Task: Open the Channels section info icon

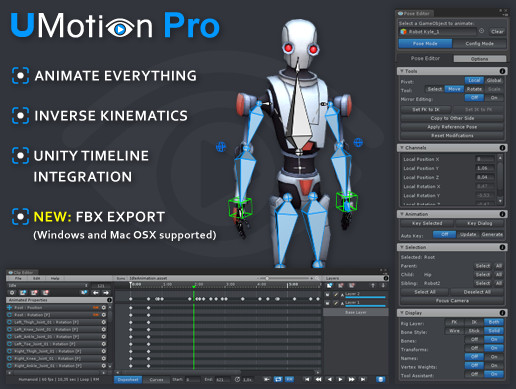Action: (x=502, y=148)
